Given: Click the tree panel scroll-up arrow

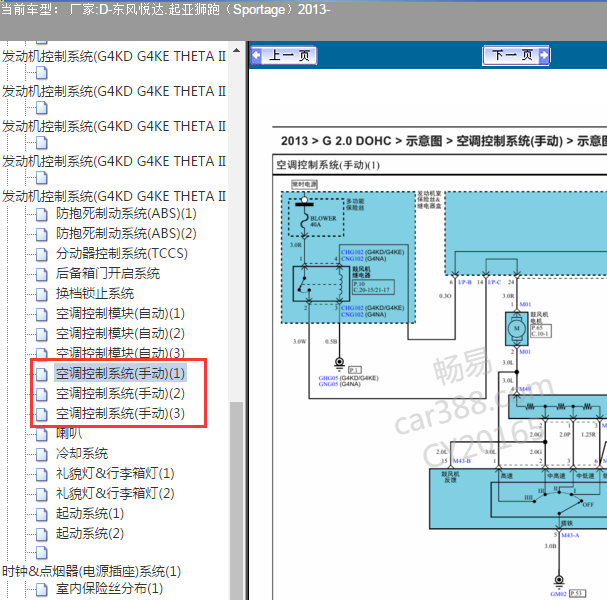Looking at the screenshot, I should (x=237, y=51).
